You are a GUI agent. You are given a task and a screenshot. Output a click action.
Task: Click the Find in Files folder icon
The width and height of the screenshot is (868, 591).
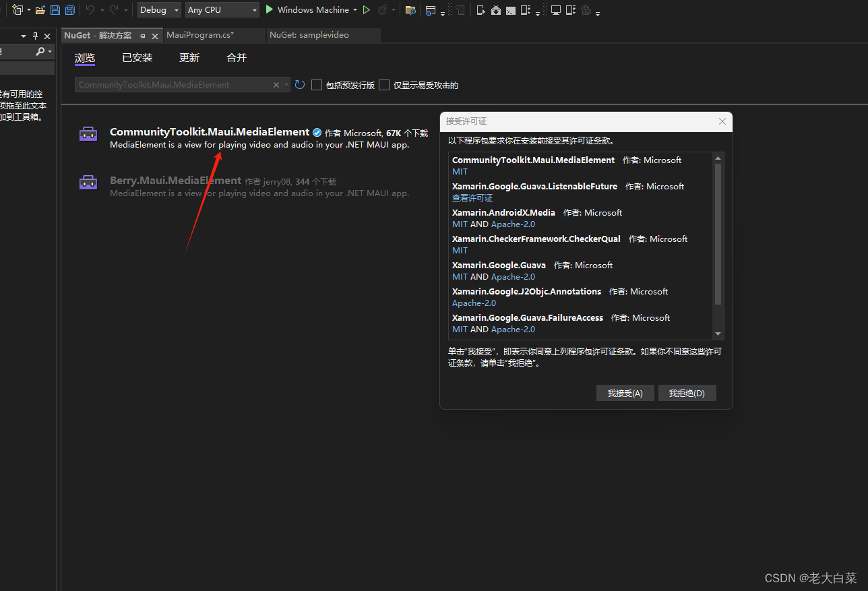(x=410, y=9)
